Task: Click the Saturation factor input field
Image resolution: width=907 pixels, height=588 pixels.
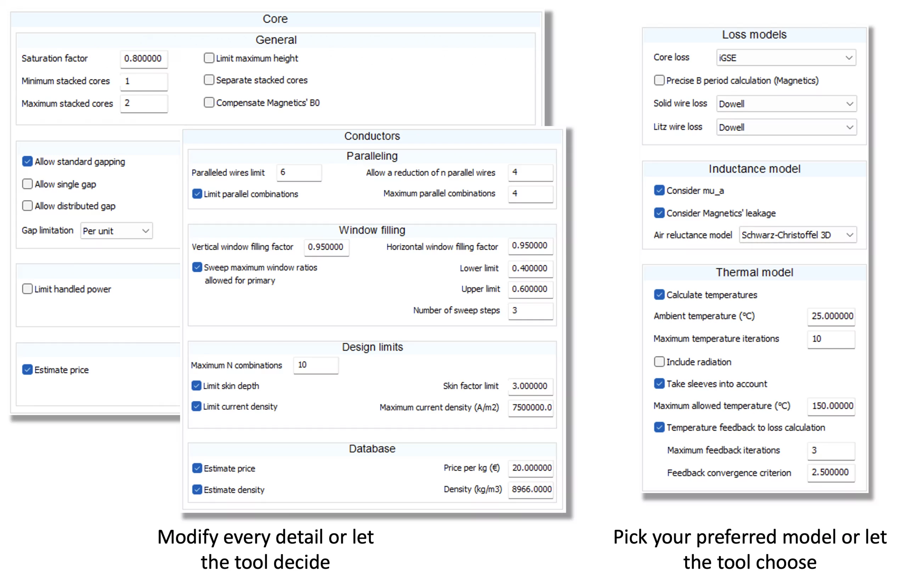Action: [144, 59]
